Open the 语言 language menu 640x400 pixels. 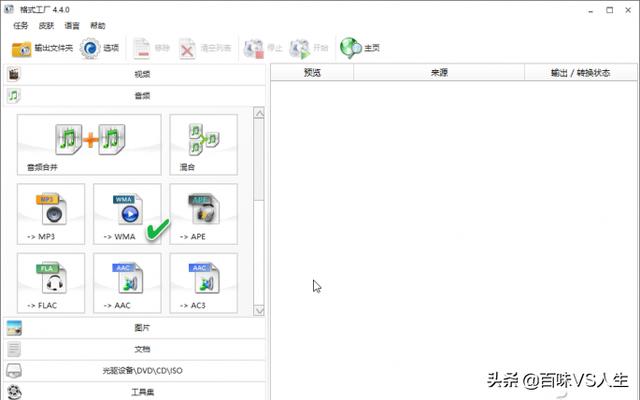(72, 26)
